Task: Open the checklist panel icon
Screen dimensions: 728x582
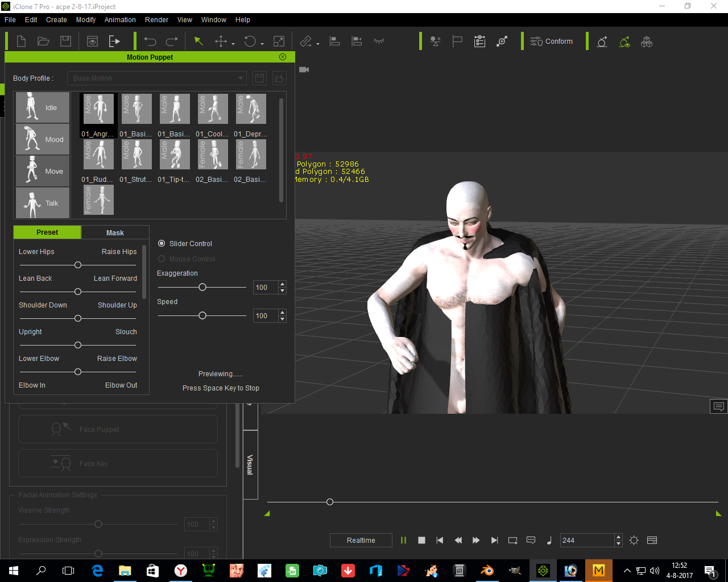Action: [479, 41]
